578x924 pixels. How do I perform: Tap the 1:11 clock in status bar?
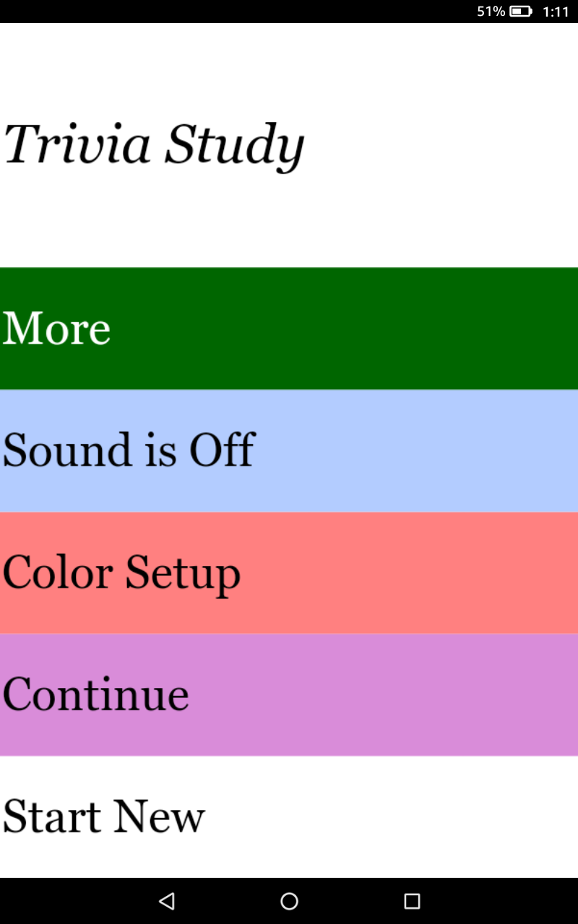tap(556, 12)
